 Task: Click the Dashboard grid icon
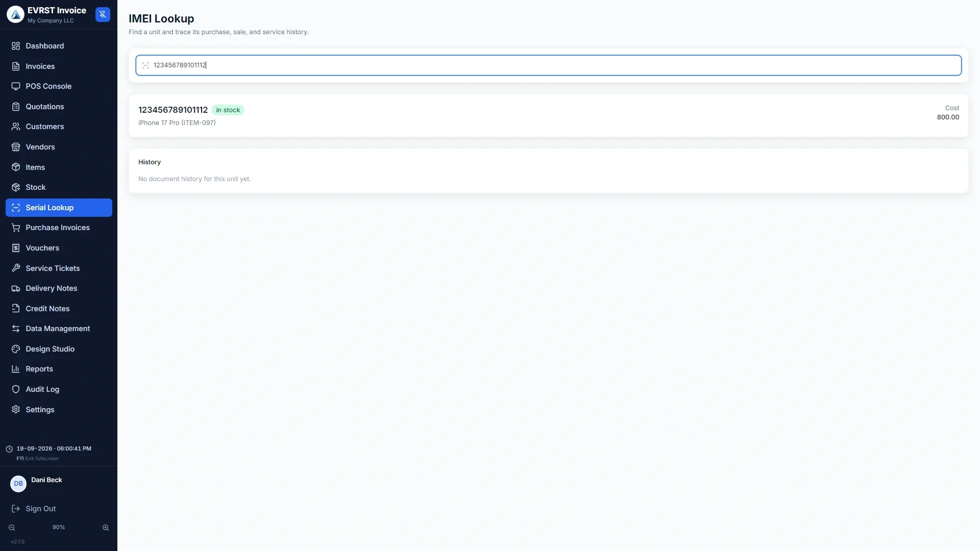click(x=16, y=46)
